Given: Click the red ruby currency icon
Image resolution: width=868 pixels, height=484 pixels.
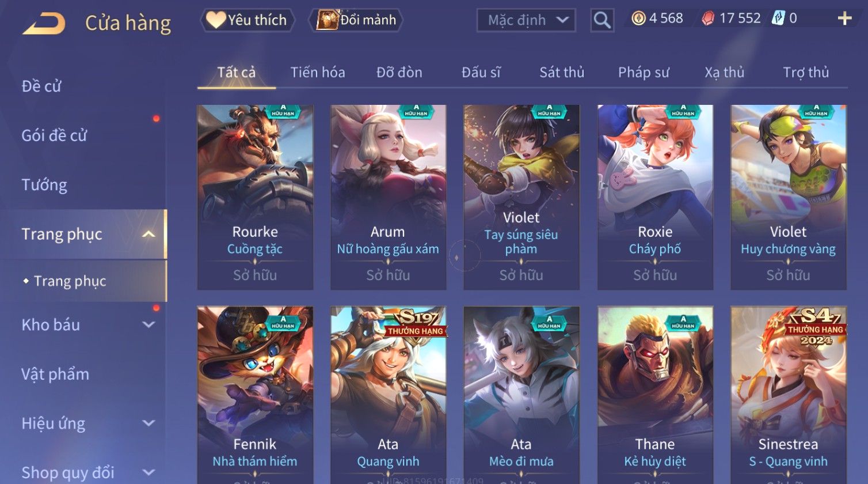Looking at the screenshot, I should click(x=708, y=19).
